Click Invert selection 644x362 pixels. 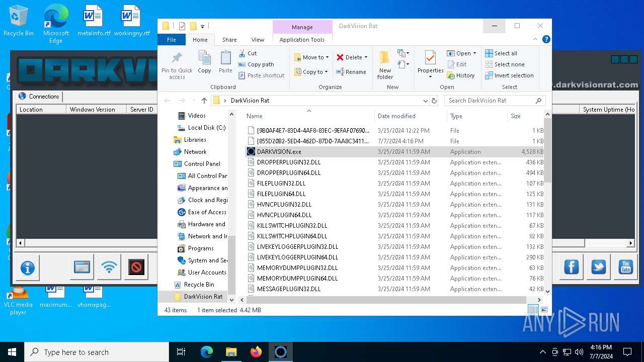pyautogui.click(x=509, y=75)
